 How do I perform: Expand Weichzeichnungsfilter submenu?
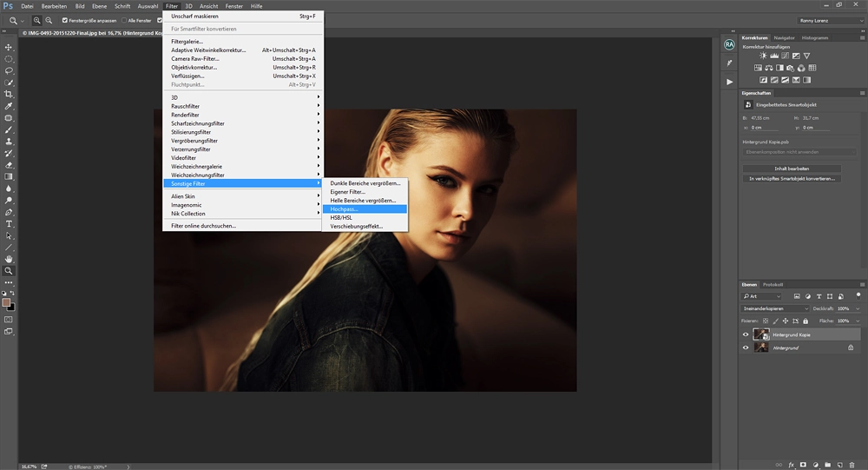click(x=243, y=175)
